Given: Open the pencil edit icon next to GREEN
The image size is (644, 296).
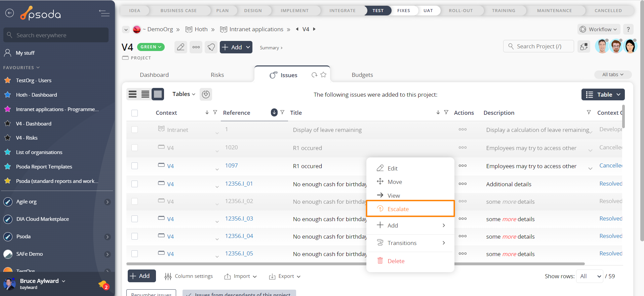Looking at the screenshot, I should 180,47.
